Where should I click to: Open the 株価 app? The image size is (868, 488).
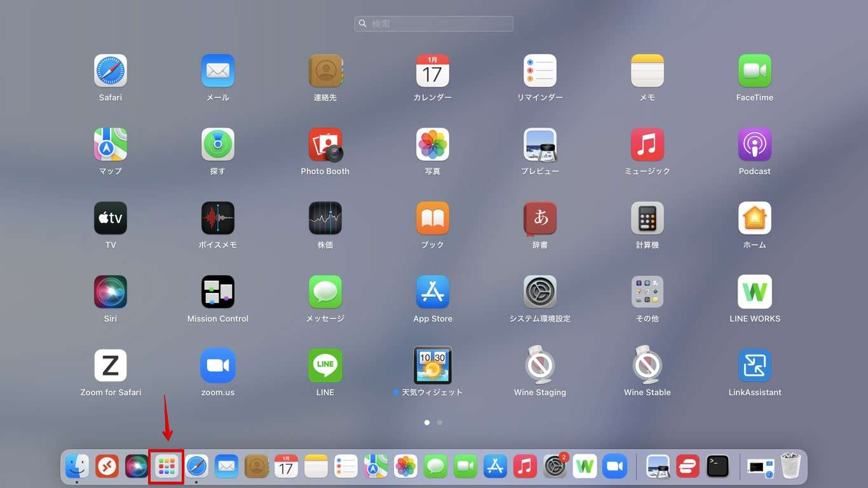coord(325,218)
